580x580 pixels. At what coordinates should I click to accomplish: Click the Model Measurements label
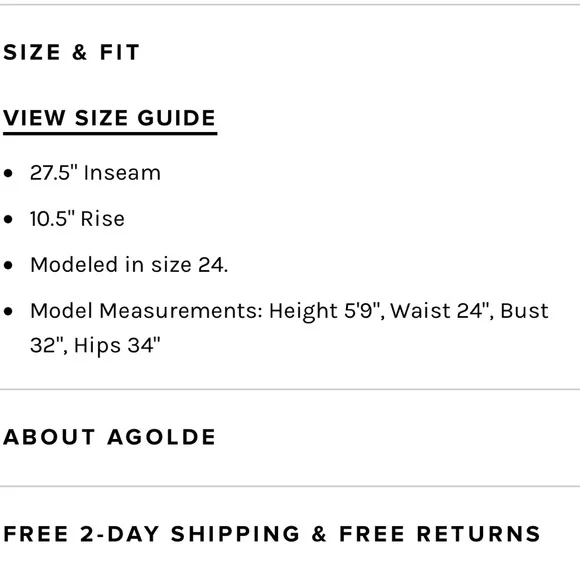tap(146, 310)
